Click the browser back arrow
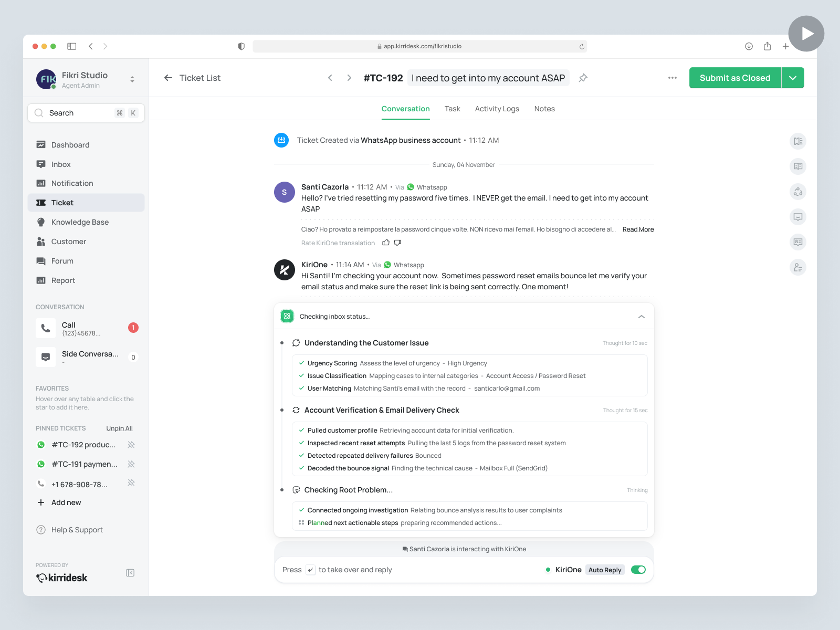Screen dimensions: 840x630 [x=91, y=46]
